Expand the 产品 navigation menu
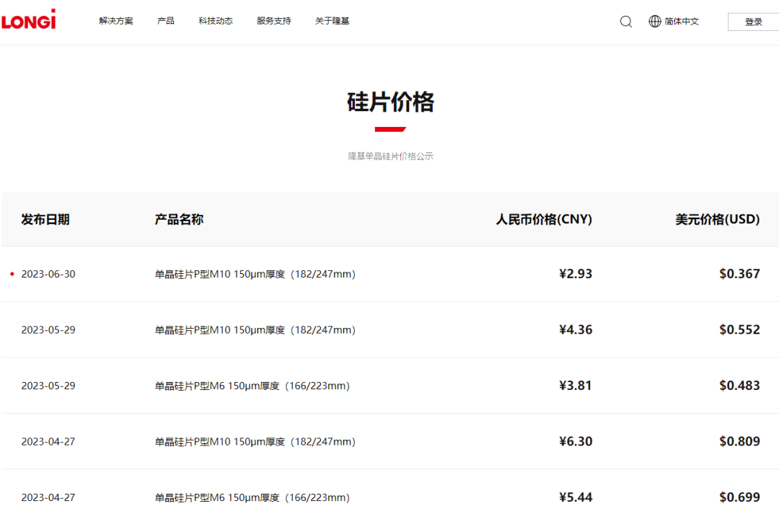The width and height of the screenshot is (779, 532). pyautogui.click(x=166, y=21)
